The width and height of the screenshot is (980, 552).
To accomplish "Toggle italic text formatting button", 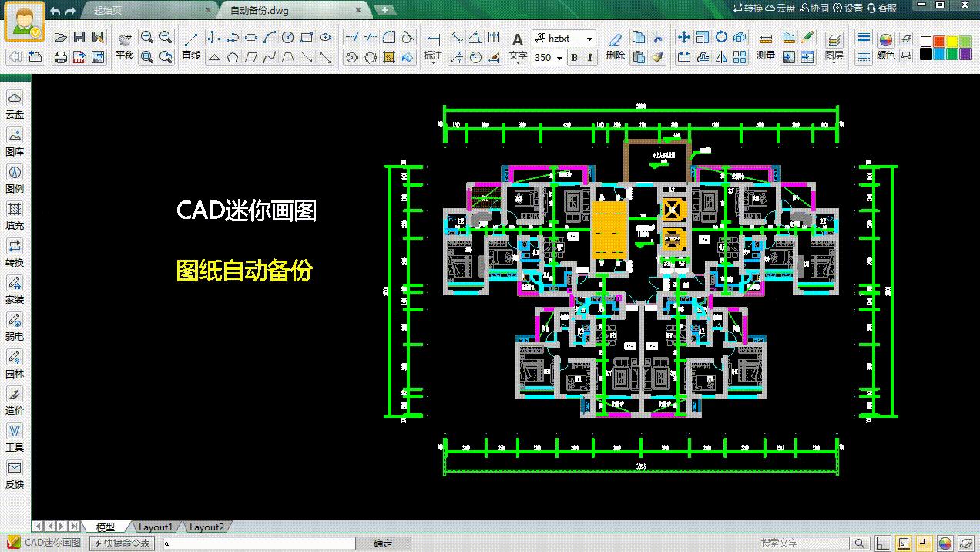I will [x=590, y=58].
